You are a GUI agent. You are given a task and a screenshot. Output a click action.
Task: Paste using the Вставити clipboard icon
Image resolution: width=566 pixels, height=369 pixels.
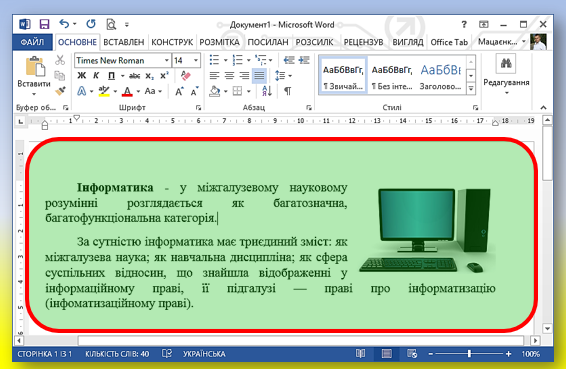click(35, 66)
